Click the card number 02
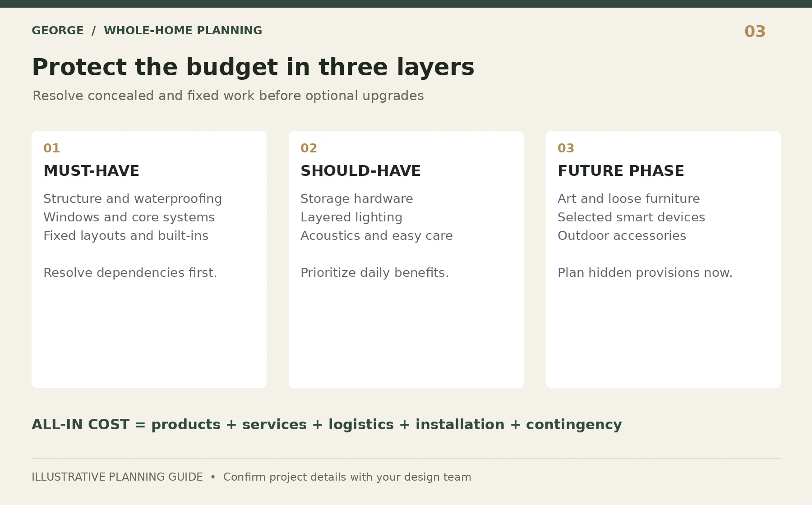Image resolution: width=812 pixels, height=505 pixels. (309, 148)
